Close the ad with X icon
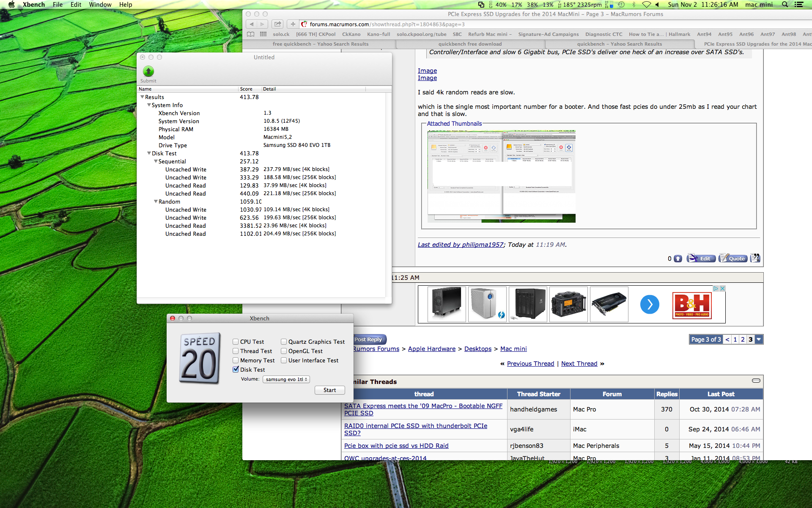Screen dimensions: 812x508 [x=722, y=288]
